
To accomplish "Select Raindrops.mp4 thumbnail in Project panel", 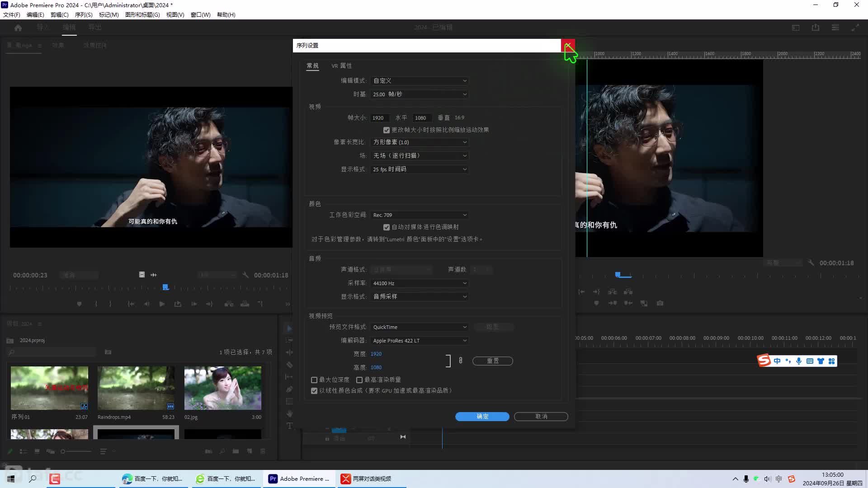I will (136, 388).
